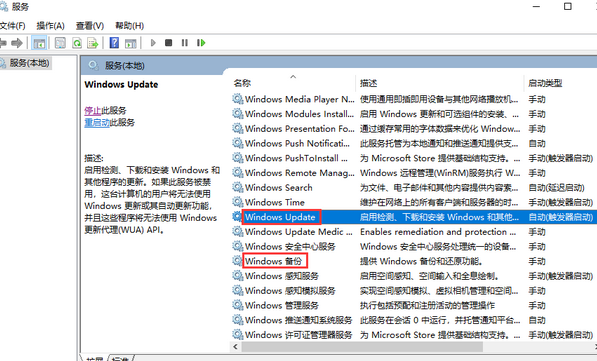Select the Windows 感知服务 row

point(413,276)
